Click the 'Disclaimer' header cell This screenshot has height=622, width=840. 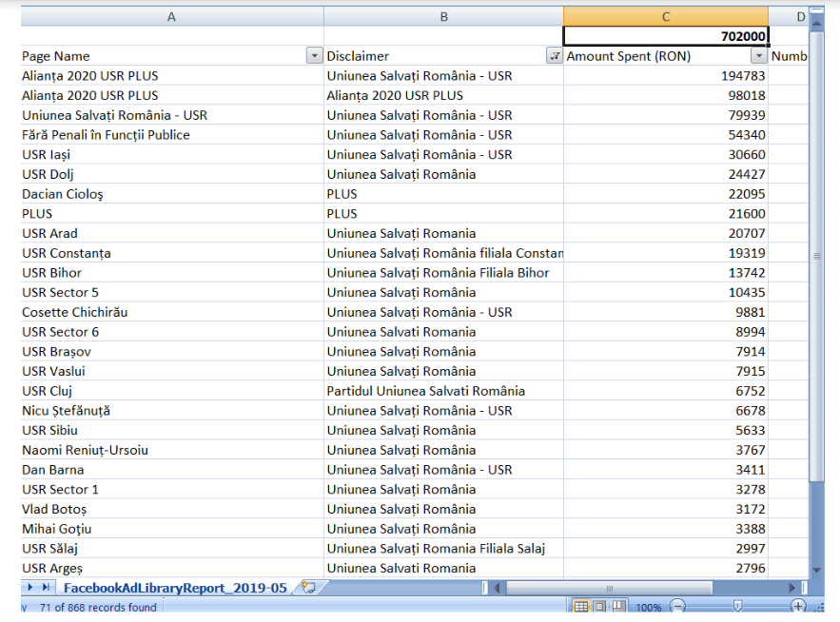click(x=443, y=56)
